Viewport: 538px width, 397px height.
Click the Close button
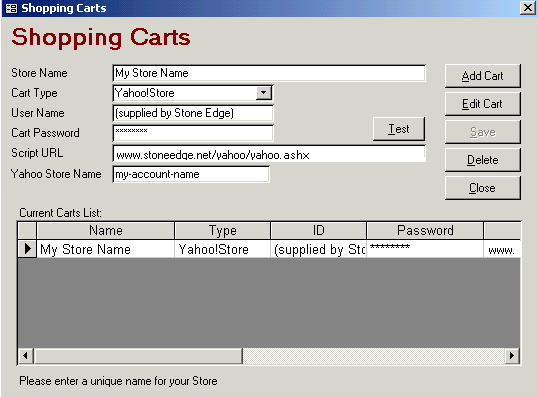click(482, 188)
